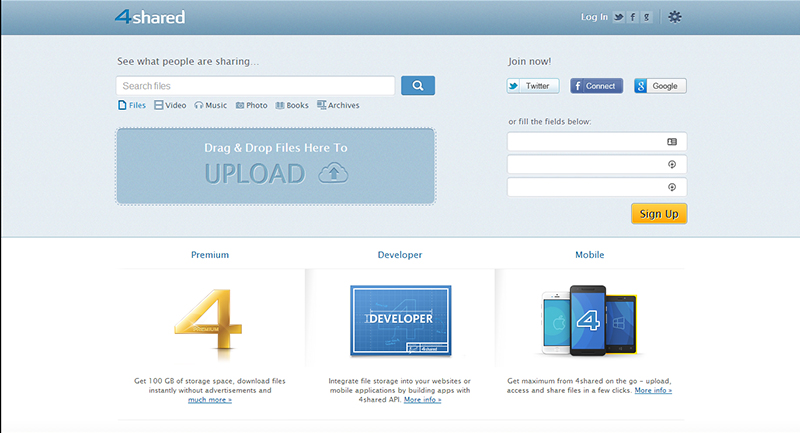Image resolution: width=800 pixels, height=433 pixels.
Task: Log in with the header Twitter icon
Action: (618, 17)
